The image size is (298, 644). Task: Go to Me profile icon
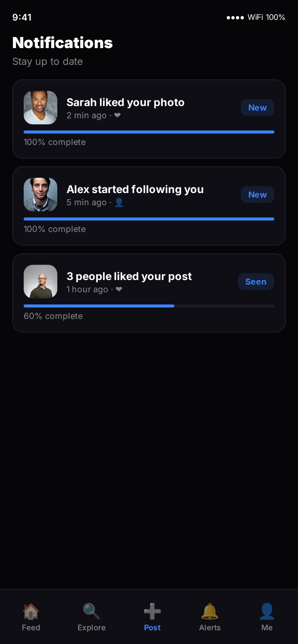pyautogui.click(x=267, y=611)
